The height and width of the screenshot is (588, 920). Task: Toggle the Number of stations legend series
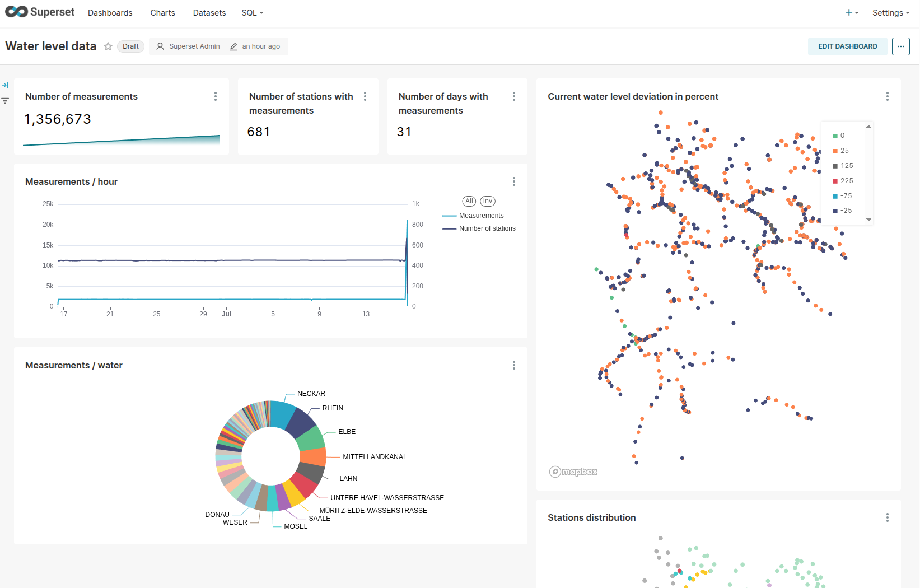point(487,228)
